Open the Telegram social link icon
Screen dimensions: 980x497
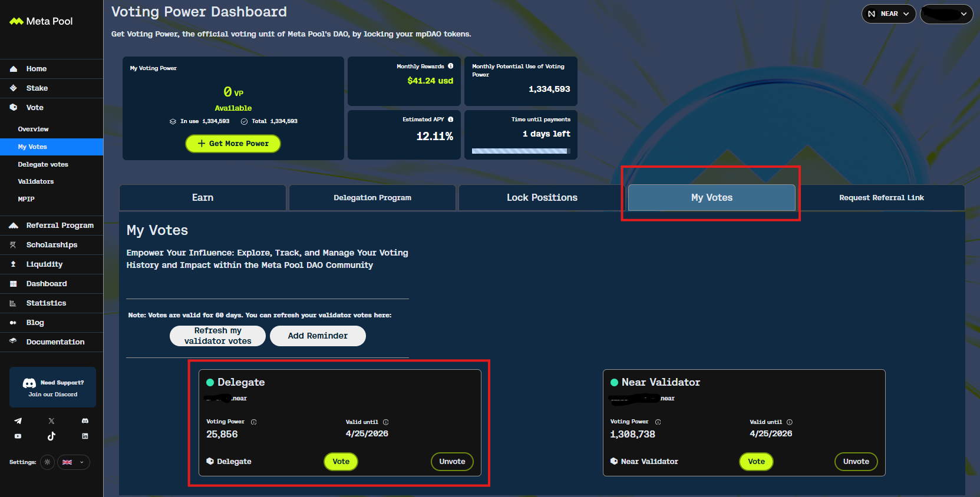coord(18,421)
